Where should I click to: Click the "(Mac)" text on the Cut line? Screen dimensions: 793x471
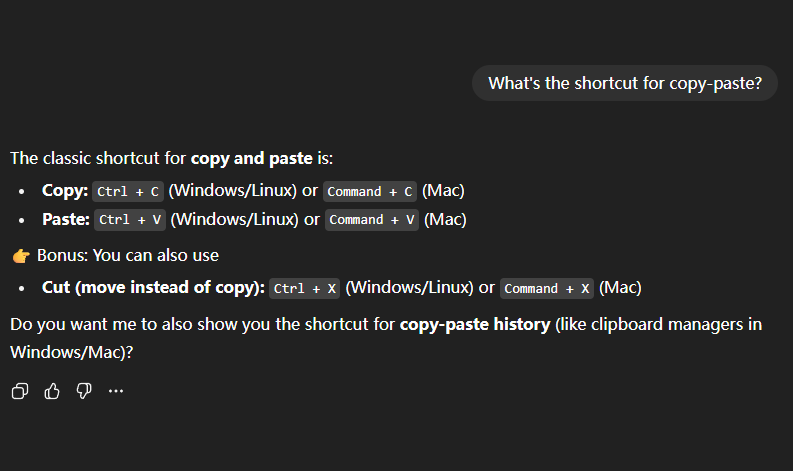[x=620, y=287]
